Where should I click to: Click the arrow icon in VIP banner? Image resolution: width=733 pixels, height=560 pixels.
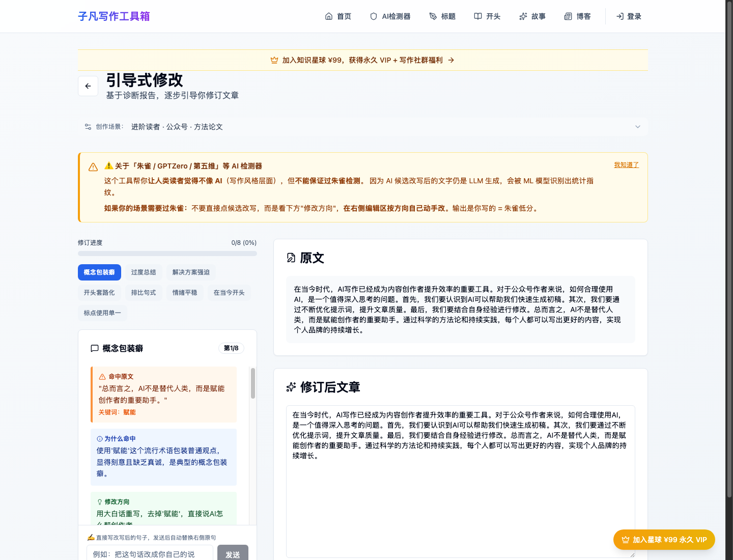(x=451, y=60)
